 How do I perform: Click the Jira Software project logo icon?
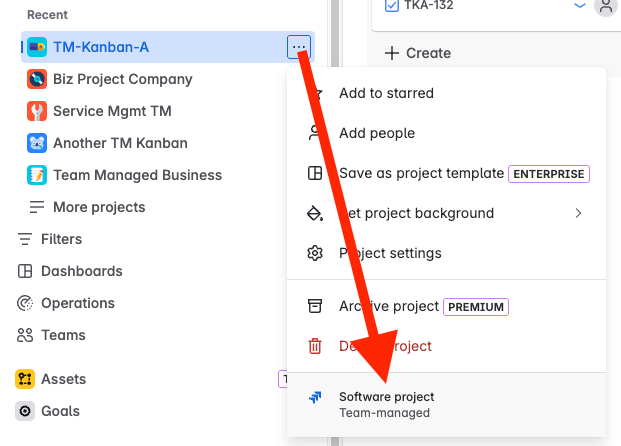coord(315,397)
